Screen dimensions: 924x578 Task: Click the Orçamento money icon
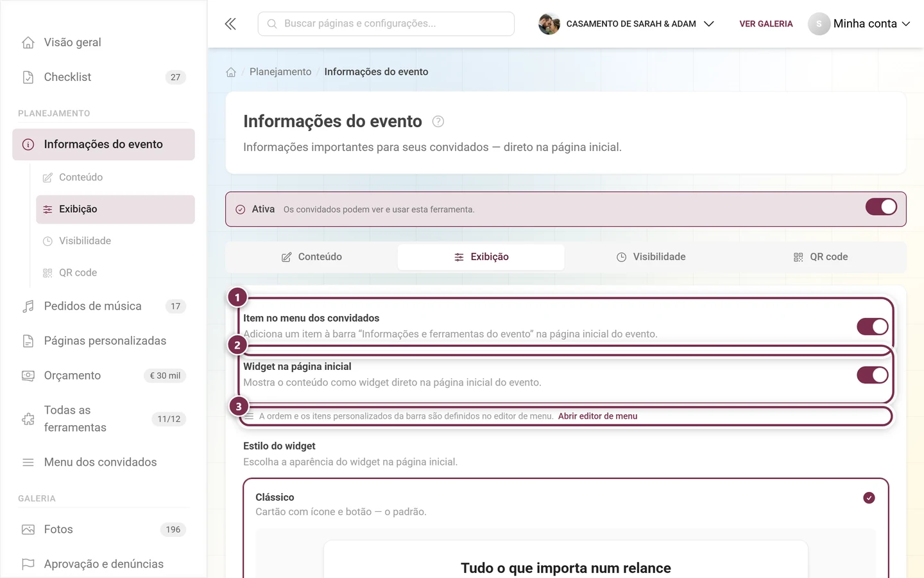(28, 376)
